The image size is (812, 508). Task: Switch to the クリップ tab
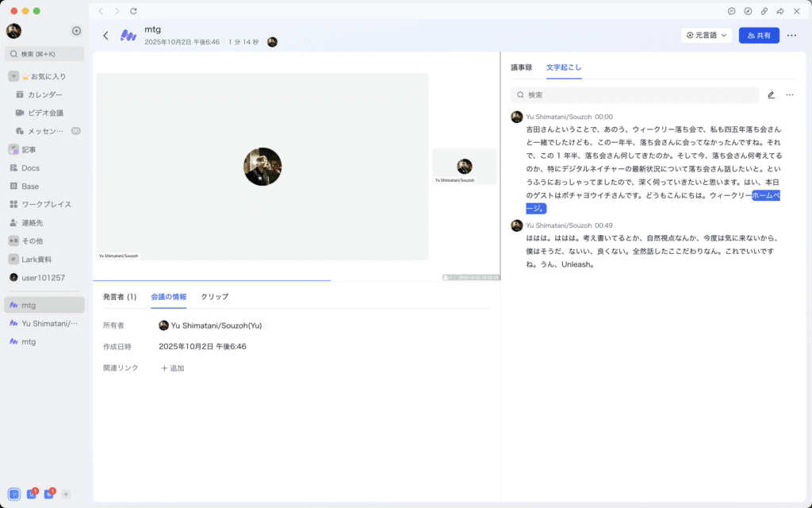[214, 297]
